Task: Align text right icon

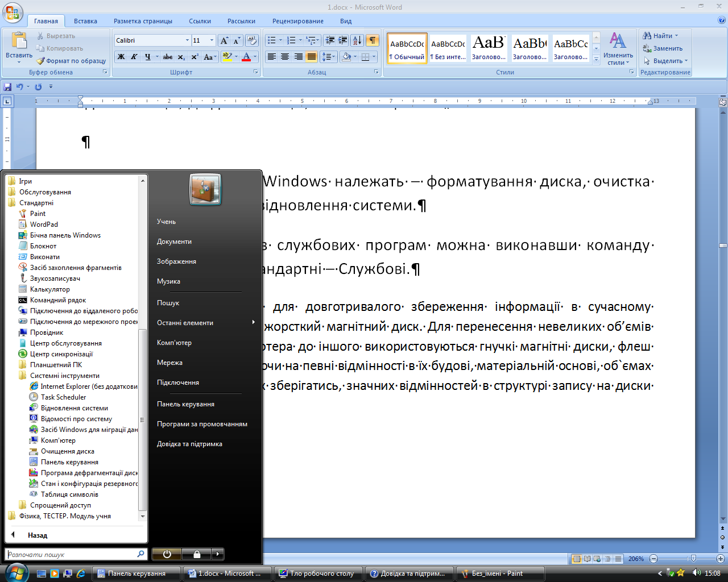Action: [298, 57]
